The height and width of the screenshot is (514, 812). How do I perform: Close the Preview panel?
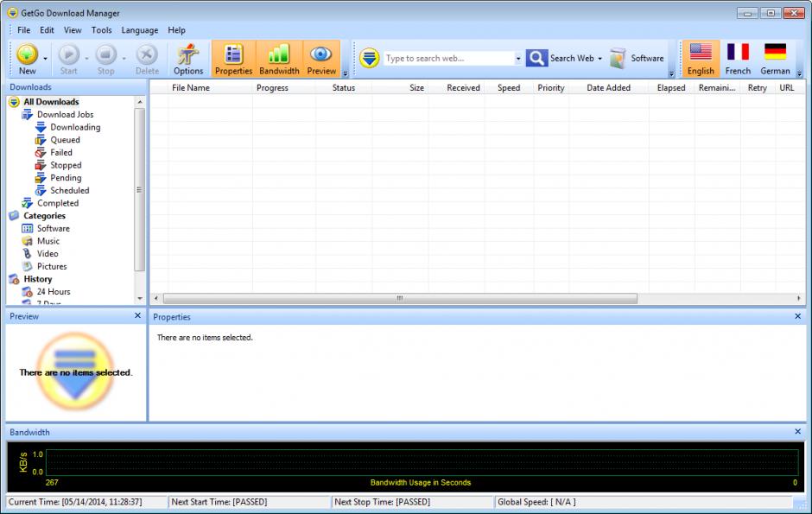click(x=137, y=316)
